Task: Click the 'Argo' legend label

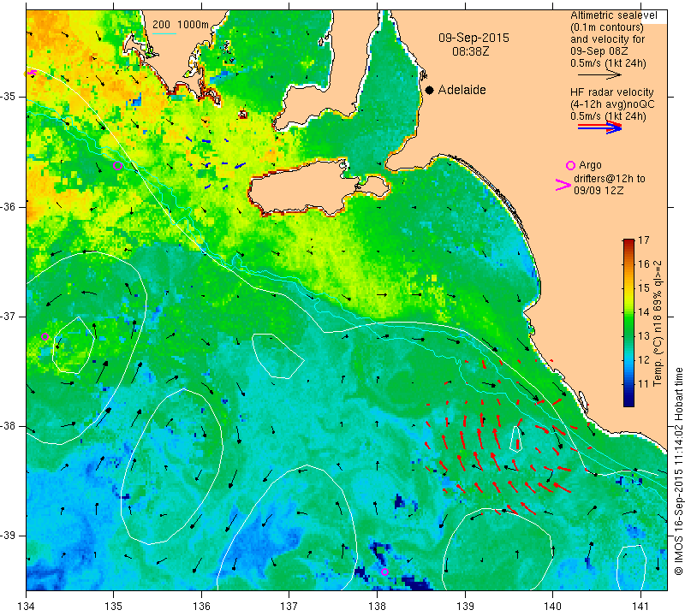Action: 590,165
